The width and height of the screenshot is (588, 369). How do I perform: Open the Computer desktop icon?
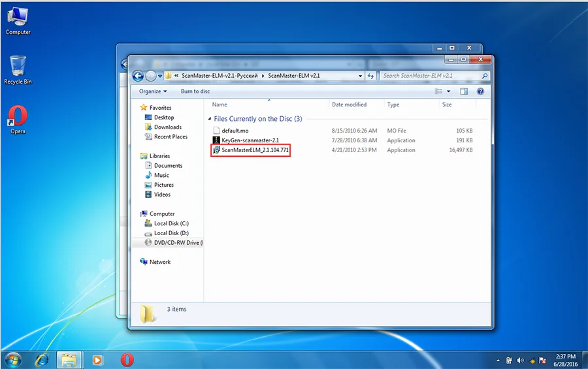tap(18, 21)
